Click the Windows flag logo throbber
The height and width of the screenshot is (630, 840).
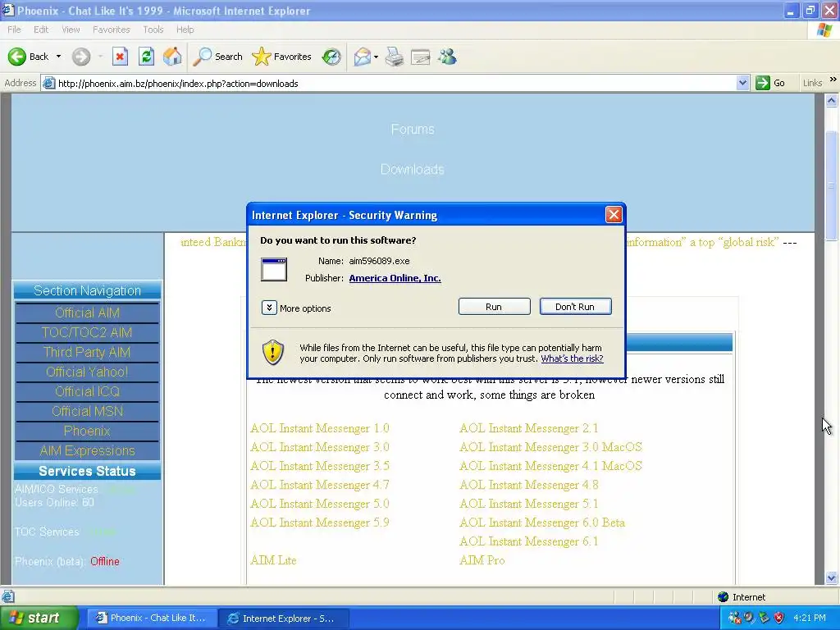click(x=825, y=30)
